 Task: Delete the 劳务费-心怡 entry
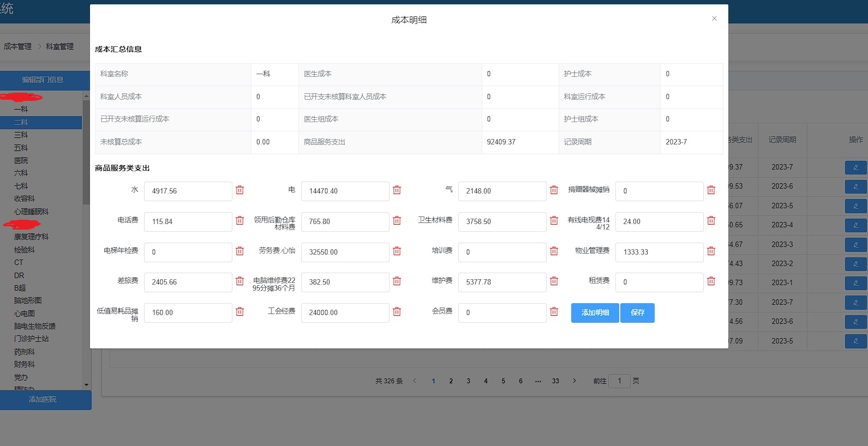(397, 251)
